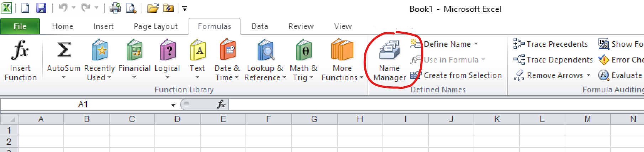The width and height of the screenshot is (644, 152).
Task: Expand the AutoSum dropdown arrow
Action: click(64, 77)
